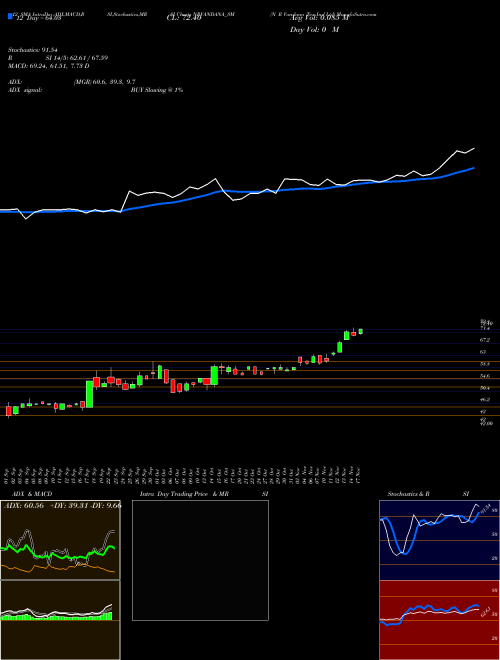Click the MACD histogram panel with green bars
This screenshot has width=500, height=660.
click(60, 620)
